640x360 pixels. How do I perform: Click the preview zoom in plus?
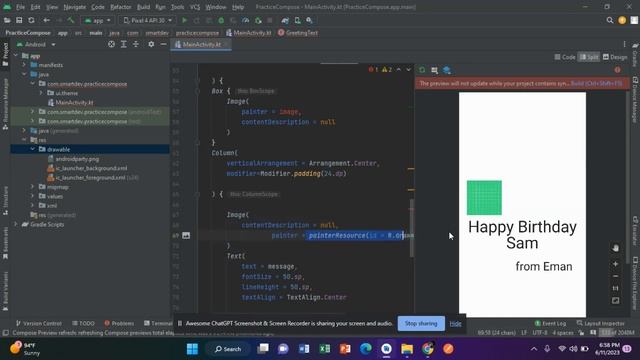615,264
